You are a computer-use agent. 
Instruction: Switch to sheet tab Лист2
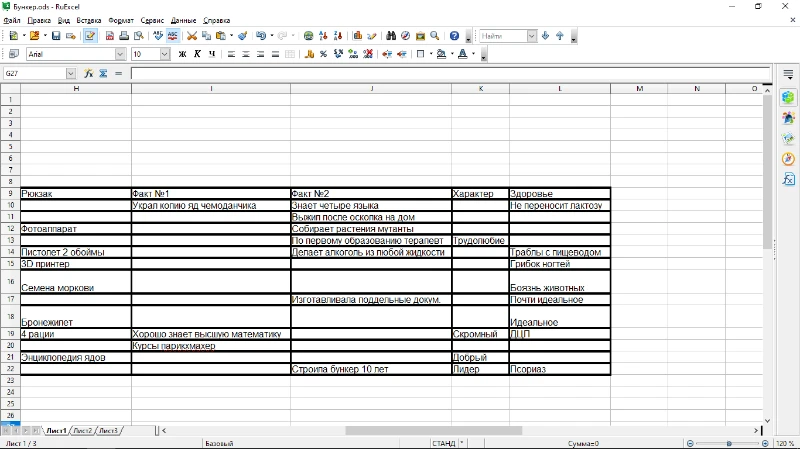tap(83, 431)
